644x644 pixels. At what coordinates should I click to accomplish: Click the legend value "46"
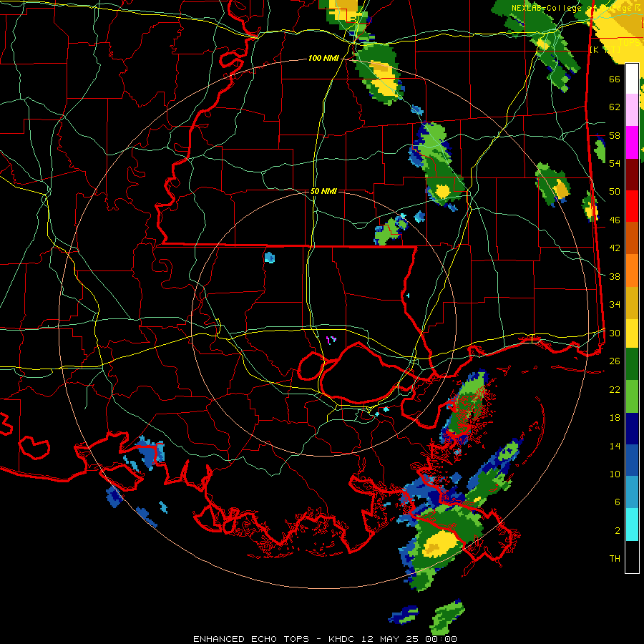pyautogui.click(x=615, y=220)
